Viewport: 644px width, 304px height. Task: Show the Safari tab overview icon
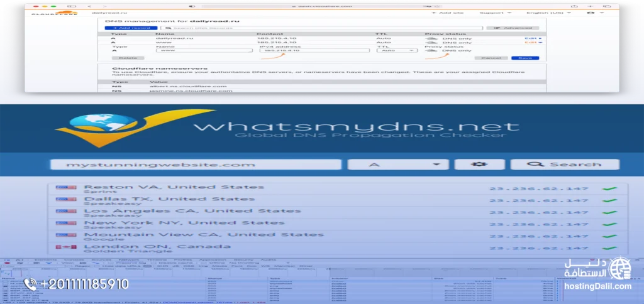coord(606,6)
